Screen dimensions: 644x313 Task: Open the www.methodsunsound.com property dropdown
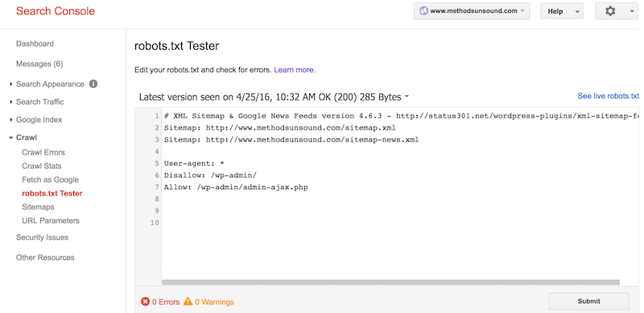click(472, 11)
